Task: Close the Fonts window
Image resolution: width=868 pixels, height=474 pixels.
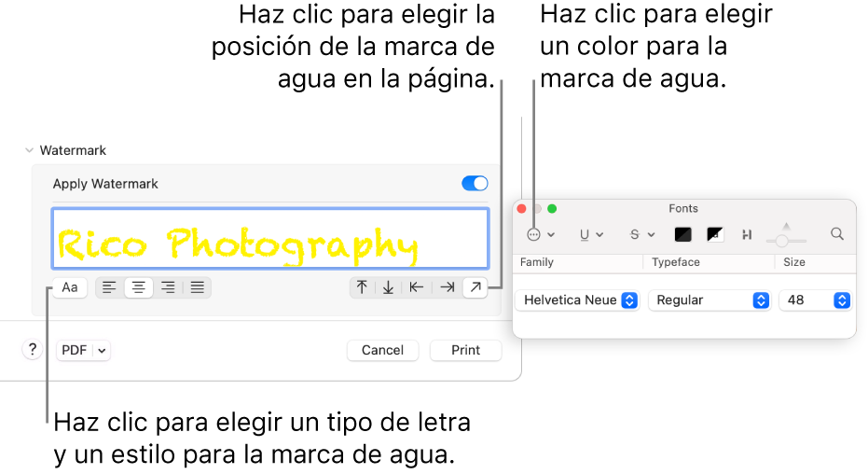Action: (521, 209)
